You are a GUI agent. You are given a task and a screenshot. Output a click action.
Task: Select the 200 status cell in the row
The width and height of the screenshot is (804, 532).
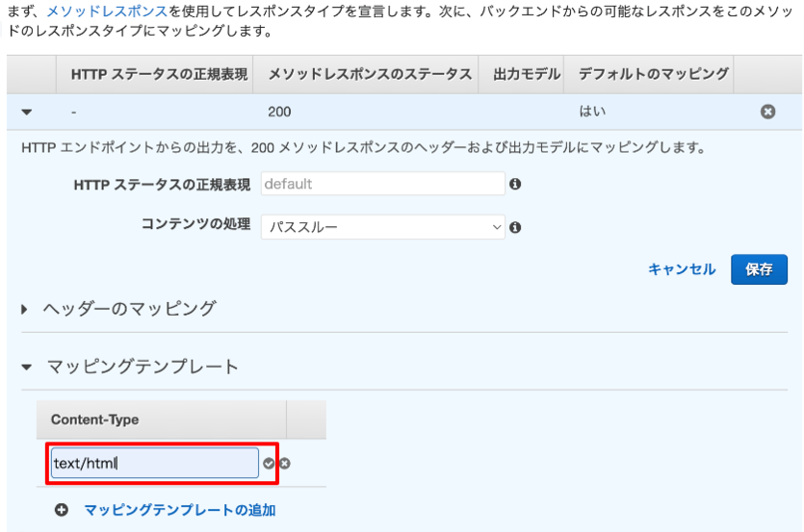[279, 112]
